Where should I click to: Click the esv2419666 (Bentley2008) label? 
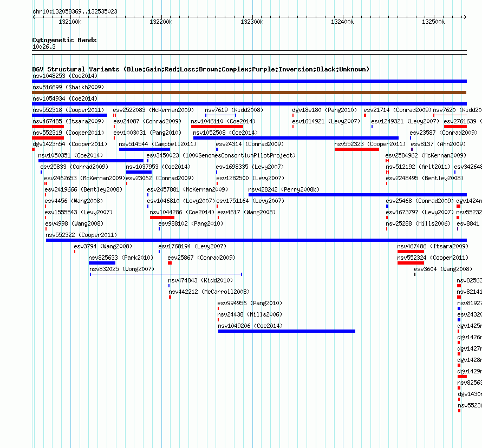(x=83, y=189)
